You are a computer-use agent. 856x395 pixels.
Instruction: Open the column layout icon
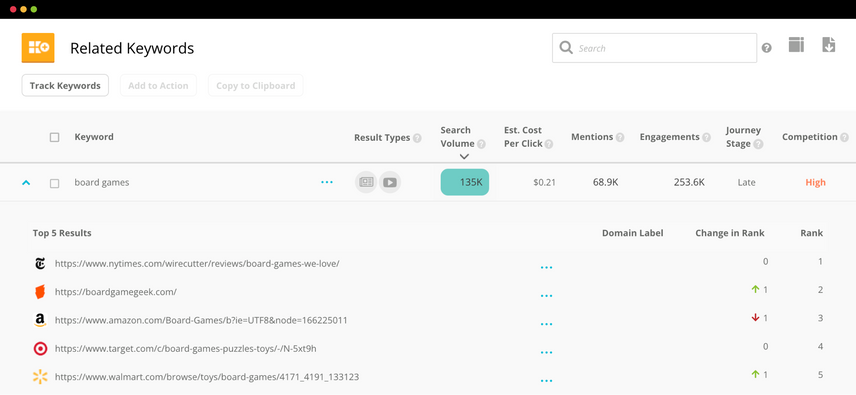pos(796,45)
